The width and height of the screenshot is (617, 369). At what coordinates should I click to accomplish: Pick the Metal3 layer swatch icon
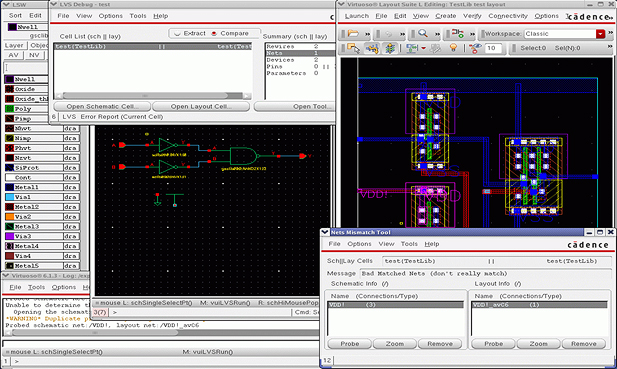pyautogui.click(x=9, y=227)
